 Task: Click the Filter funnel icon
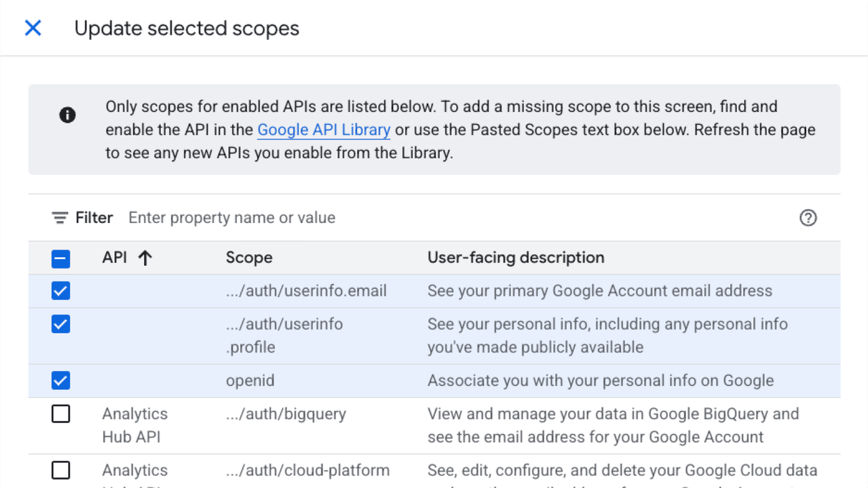(60, 218)
